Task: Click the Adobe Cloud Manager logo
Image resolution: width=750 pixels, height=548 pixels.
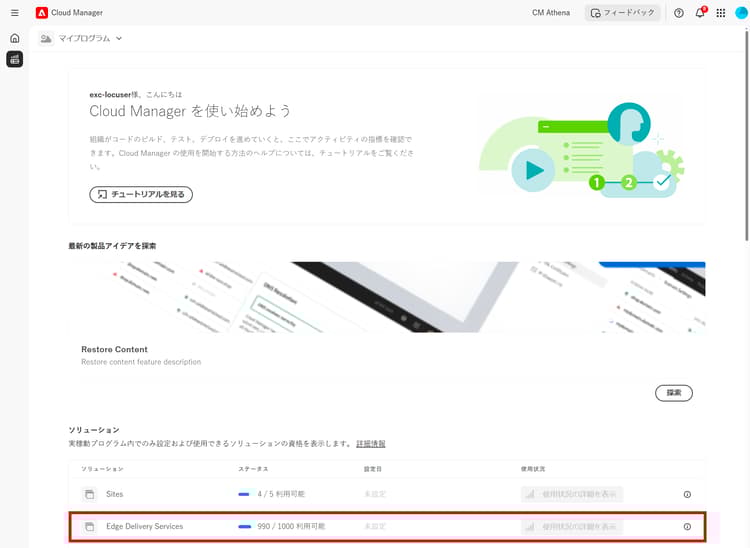Action: tap(42, 13)
